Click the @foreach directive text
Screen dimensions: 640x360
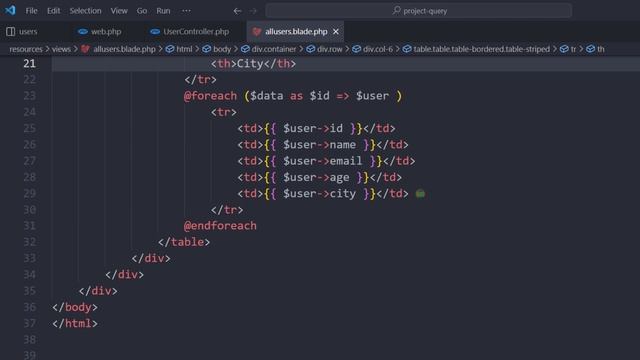click(x=210, y=96)
